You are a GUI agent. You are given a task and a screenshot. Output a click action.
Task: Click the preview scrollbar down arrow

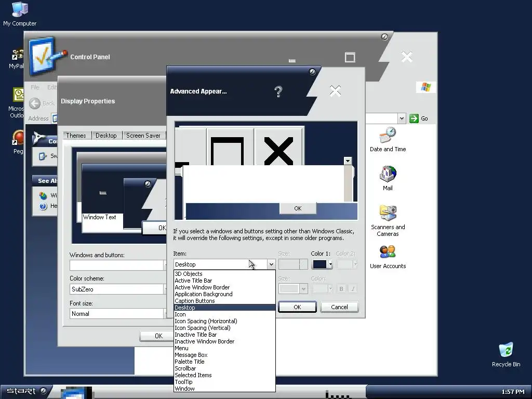click(348, 161)
